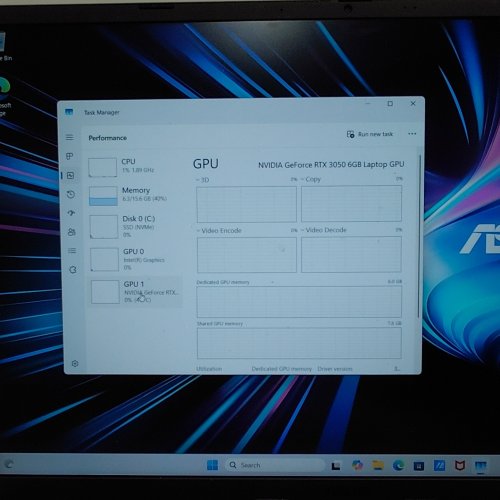Open Task View from the taskbar

click(x=336, y=466)
